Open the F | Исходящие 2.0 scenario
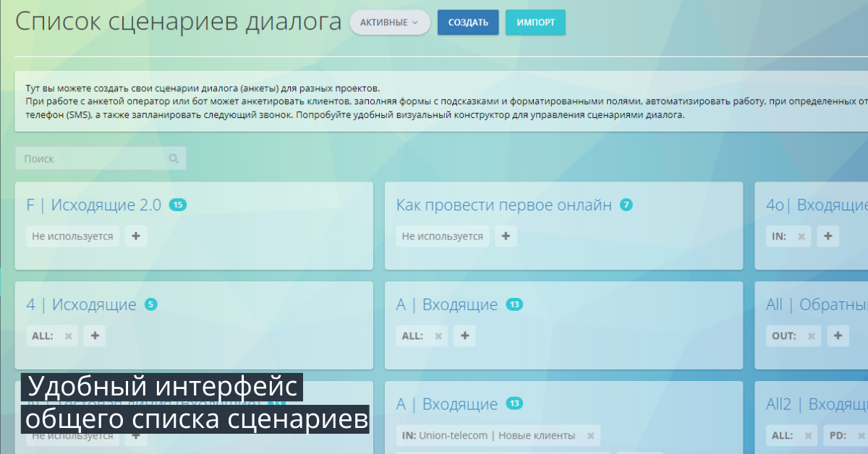This screenshot has height=454, width=868. [93, 205]
